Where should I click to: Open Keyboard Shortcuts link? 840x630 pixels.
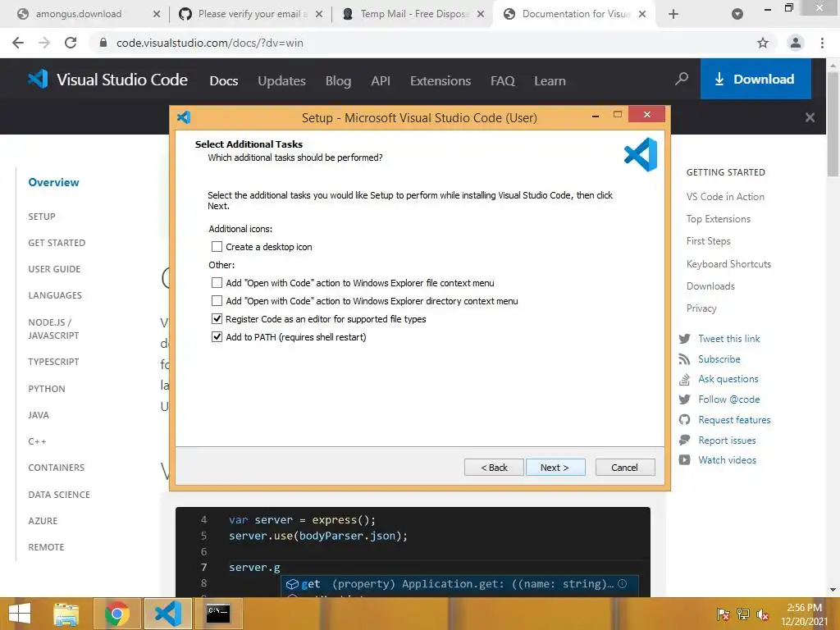[x=728, y=263]
